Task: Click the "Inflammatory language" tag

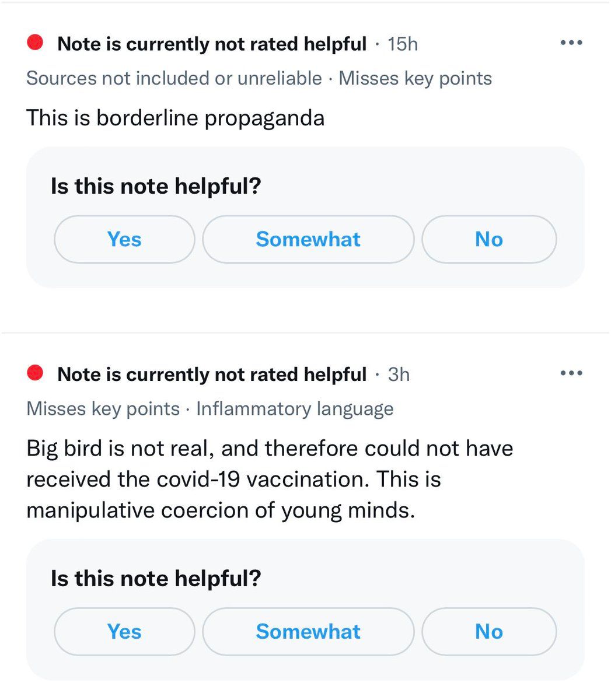Action: tap(295, 408)
